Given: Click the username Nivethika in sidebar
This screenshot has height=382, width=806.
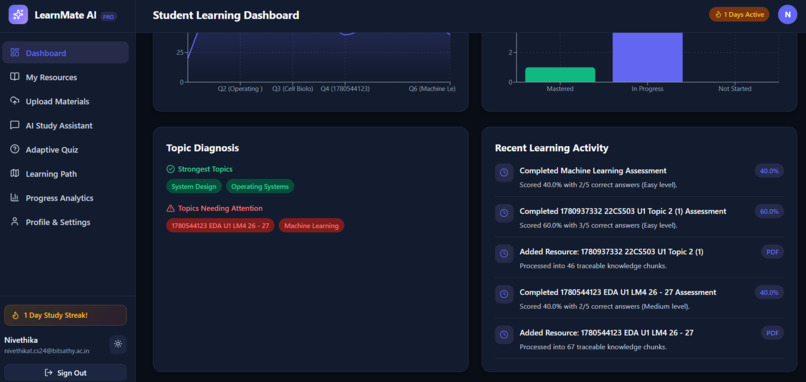Looking at the screenshot, I should 21,340.
